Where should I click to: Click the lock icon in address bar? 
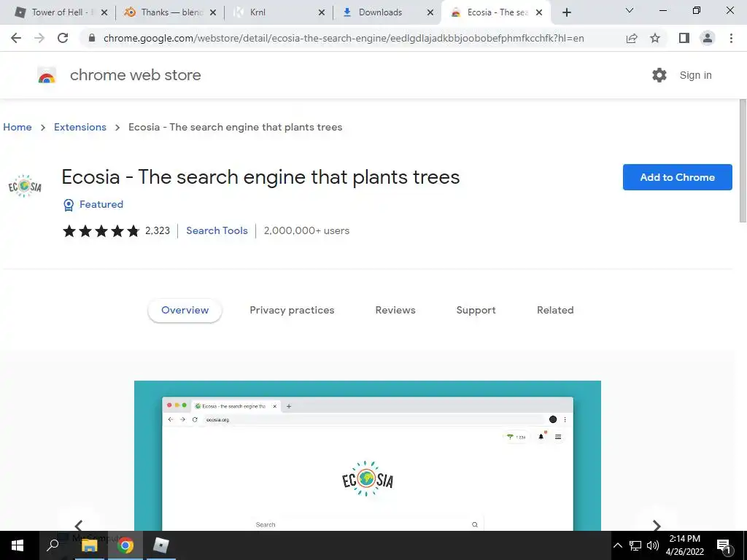point(92,38)
